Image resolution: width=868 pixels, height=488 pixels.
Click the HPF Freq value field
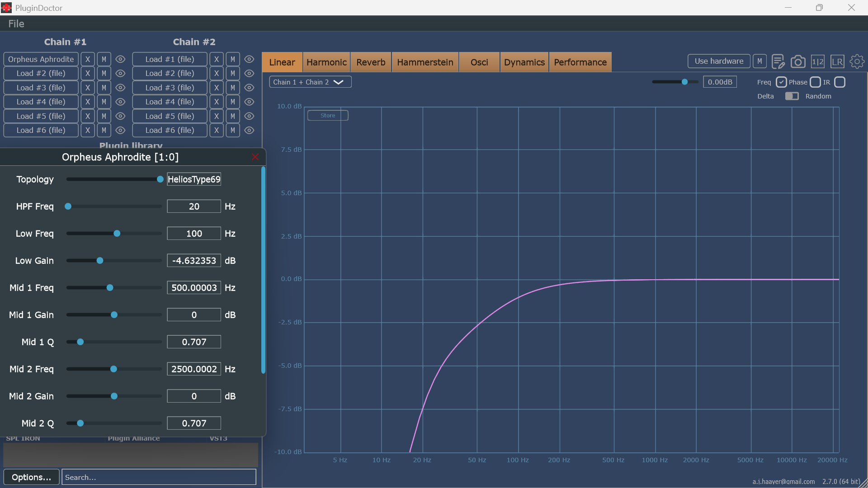pos(194,206)
